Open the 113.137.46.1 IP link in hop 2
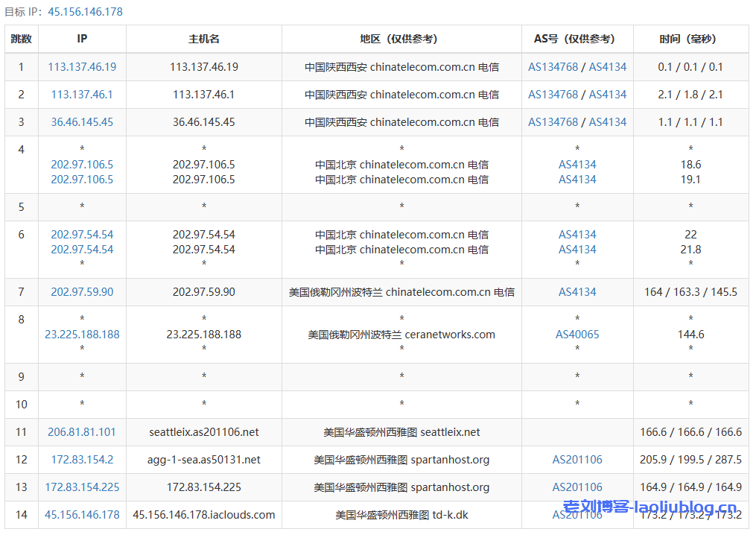This screenshot has height=535, width=756. pyautogui.click(x=82, y=95)
